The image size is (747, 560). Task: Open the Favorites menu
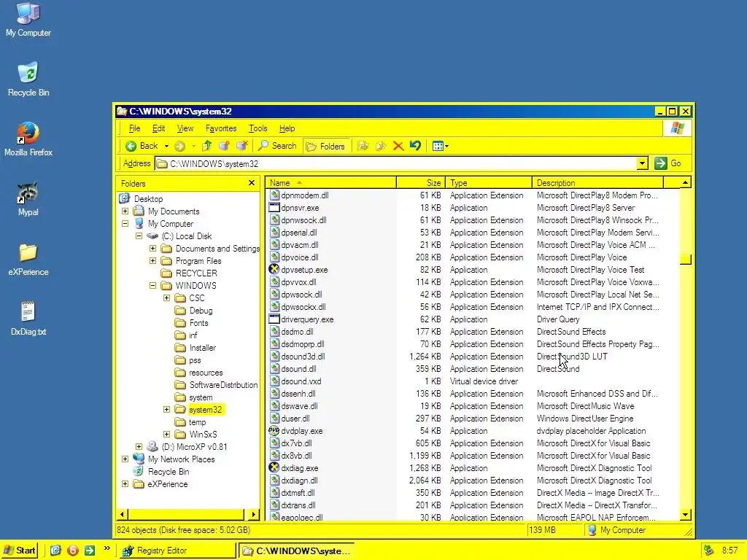click(x=221, y=128)
